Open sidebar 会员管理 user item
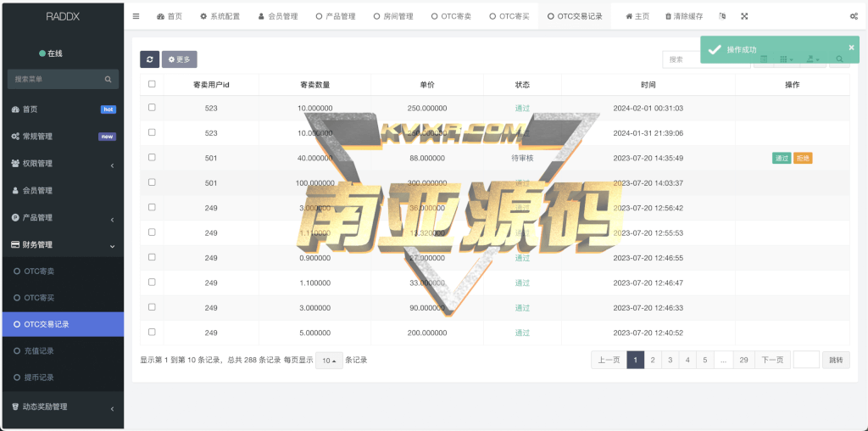This screenshot has width=868, height=431. [x=62, y=191]
